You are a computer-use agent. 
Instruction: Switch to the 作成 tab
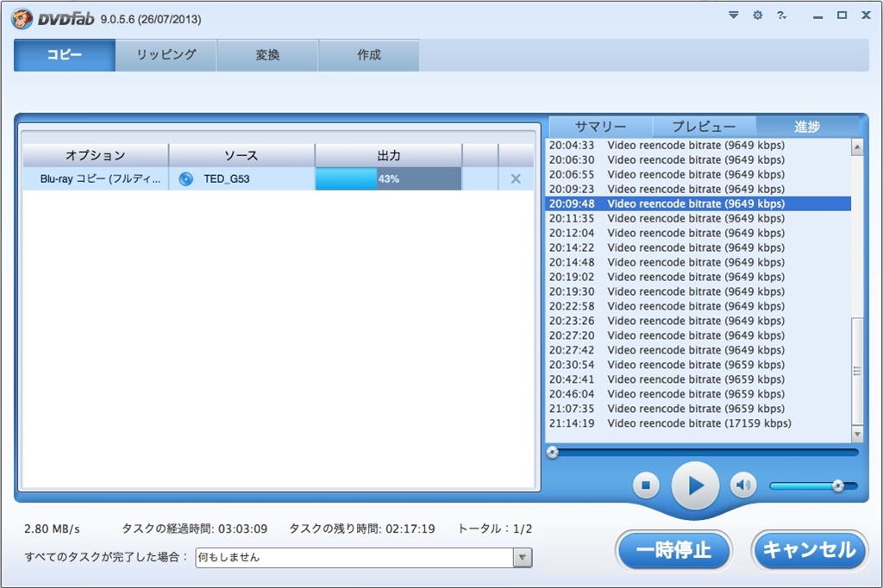point(369,55)
